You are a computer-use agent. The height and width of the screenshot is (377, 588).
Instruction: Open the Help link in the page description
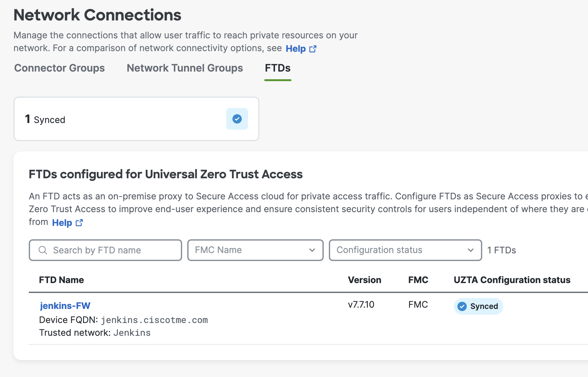pos(296,49)
